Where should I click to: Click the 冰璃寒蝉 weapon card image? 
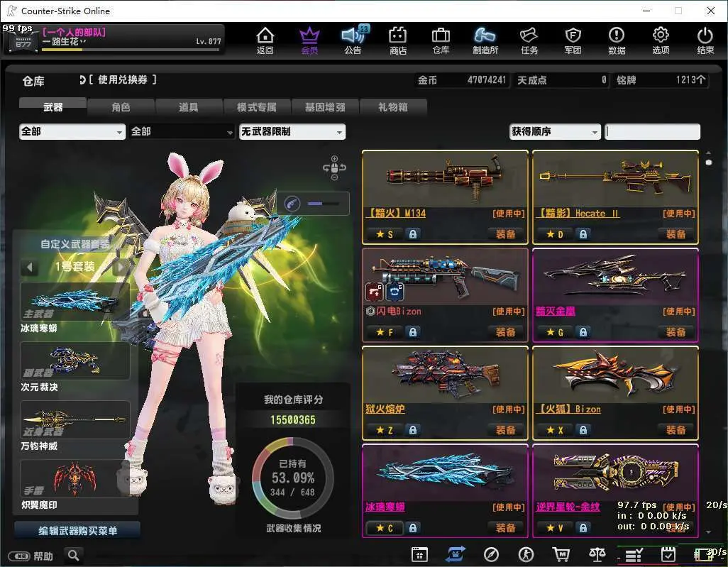(x=446, y=473)
